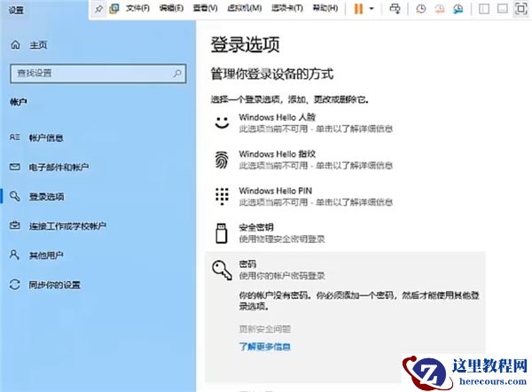Click the 登录选项 page heading
Viewport: 532px width, 392px height.
pyautogui.click(x=245, y=45)
